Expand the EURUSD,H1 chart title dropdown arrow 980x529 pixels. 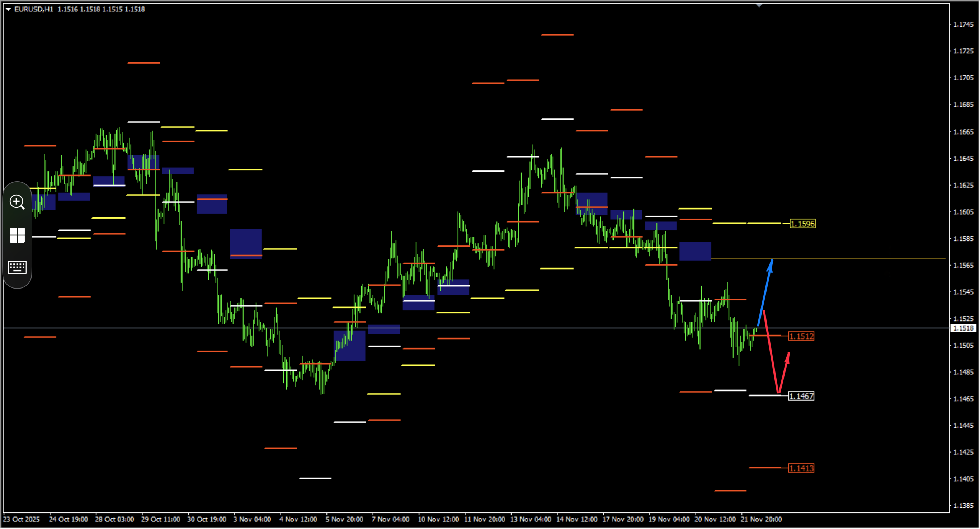point(8,9)
